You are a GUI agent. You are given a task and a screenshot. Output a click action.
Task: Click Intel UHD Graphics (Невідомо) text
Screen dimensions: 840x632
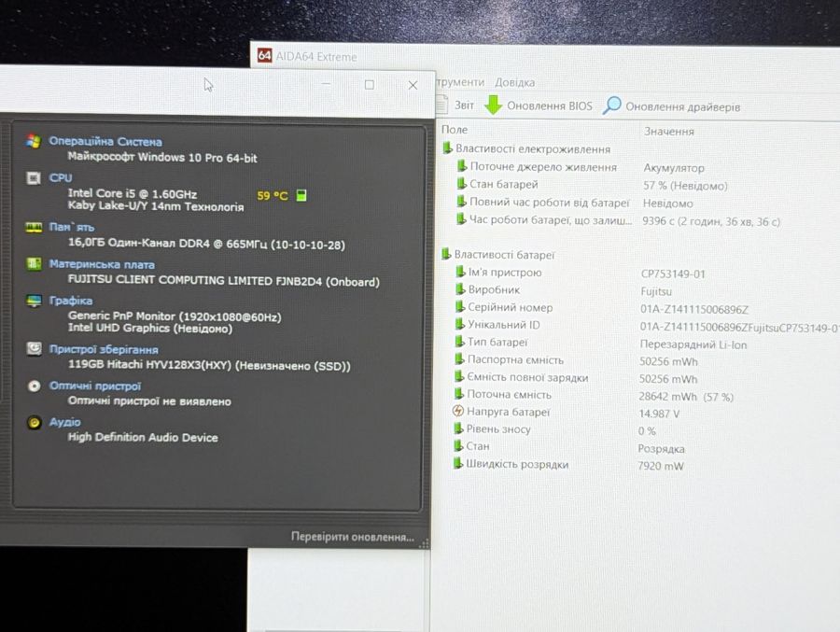coord(150,328)
